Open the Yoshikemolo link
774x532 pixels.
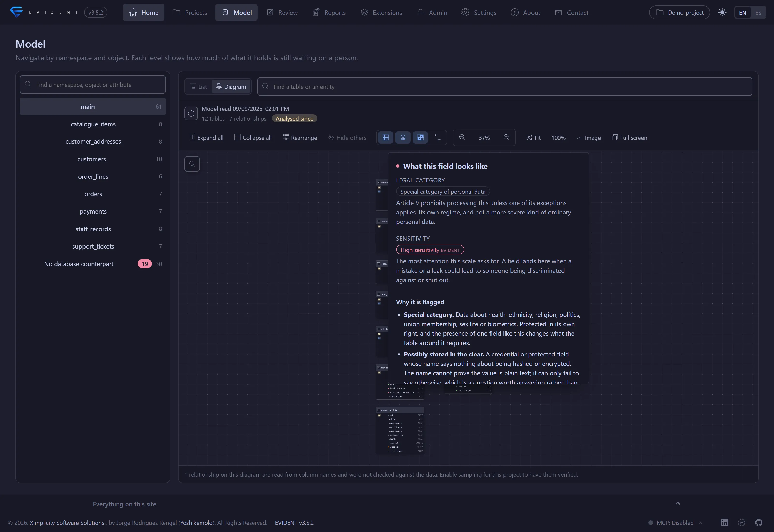197,523
